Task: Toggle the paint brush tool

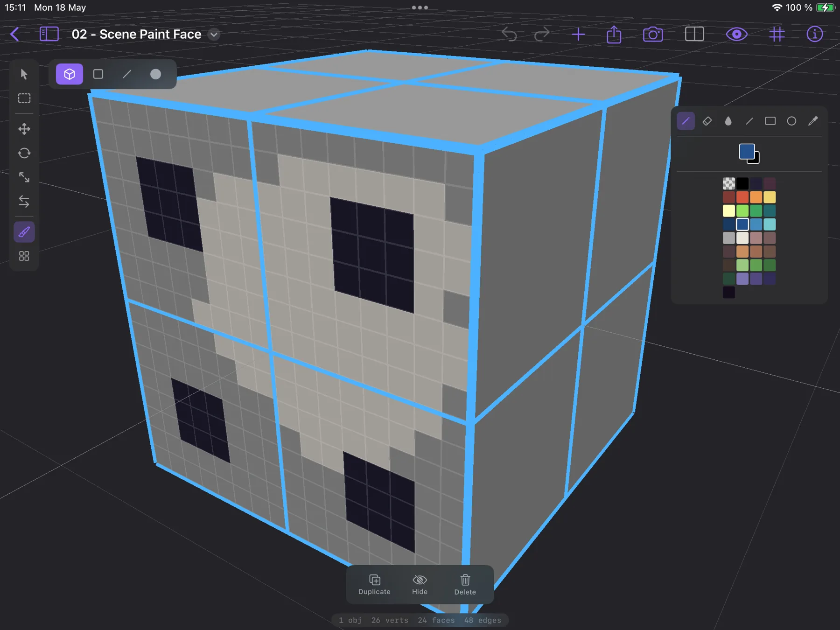Action: click(24, 232)
